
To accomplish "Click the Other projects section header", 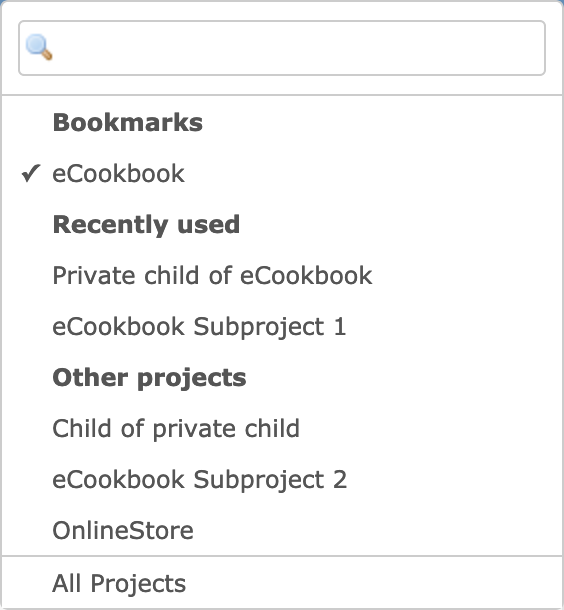I will click(x=149, y=378).
